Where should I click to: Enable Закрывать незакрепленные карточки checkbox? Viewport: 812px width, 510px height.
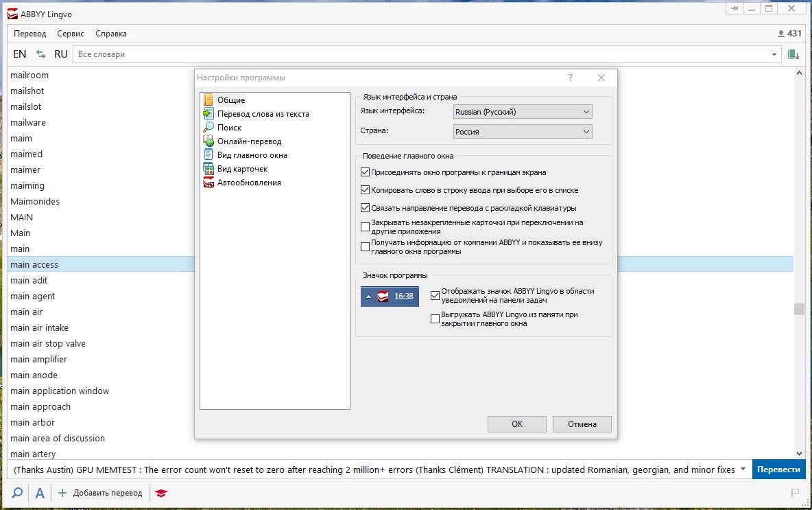point(365,227)
